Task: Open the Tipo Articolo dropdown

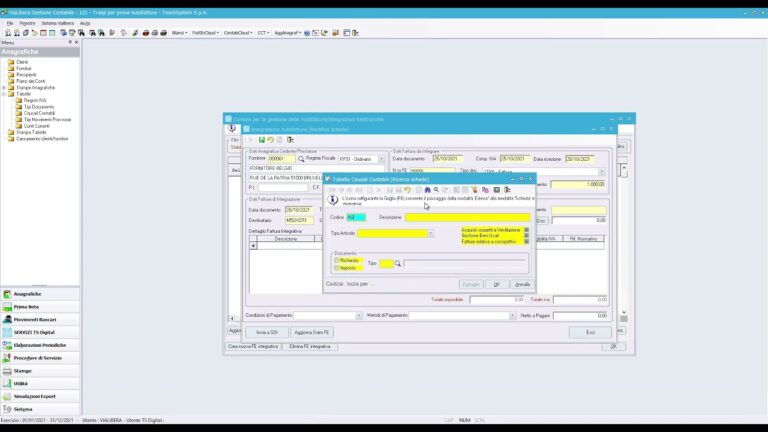Action: point(430,234)
